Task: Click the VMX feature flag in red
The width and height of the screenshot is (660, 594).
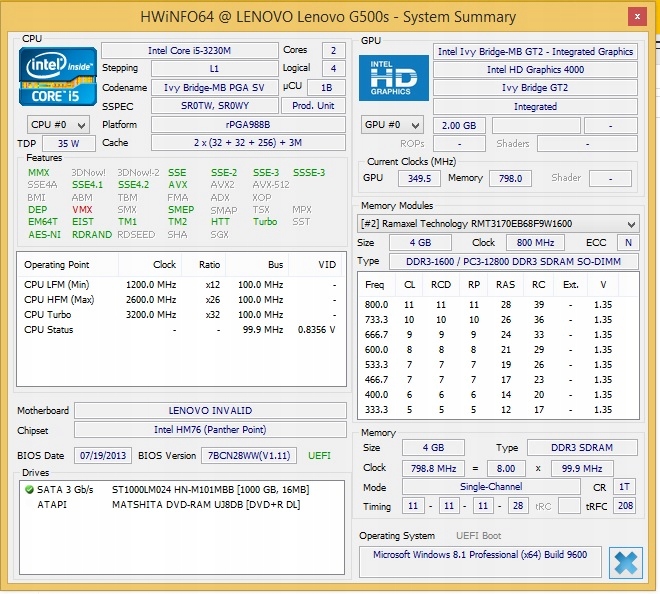Action: [x=82, y=210]
